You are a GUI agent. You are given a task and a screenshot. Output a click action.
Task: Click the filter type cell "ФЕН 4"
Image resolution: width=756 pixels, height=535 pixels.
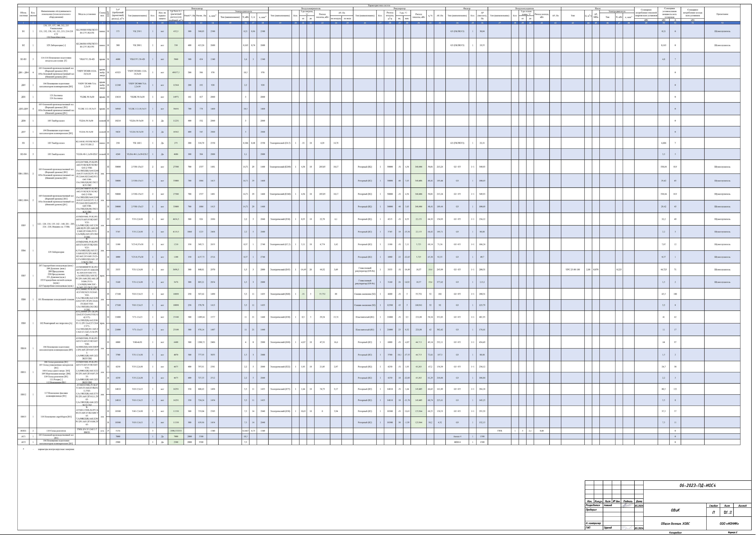click(x=457, y=442)
